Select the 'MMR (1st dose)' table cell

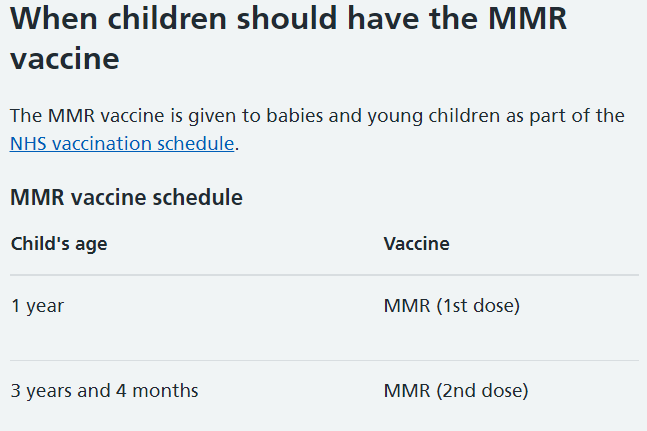coord(451,306)
